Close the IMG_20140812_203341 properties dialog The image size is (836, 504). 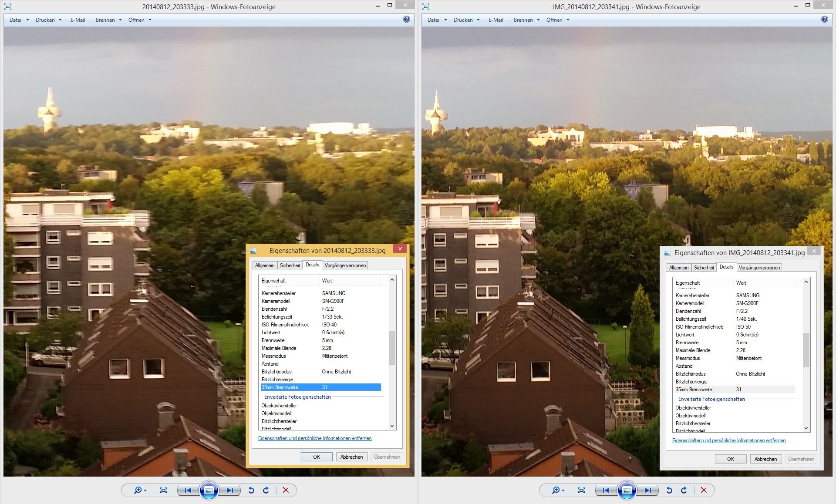tap(814, 251)
